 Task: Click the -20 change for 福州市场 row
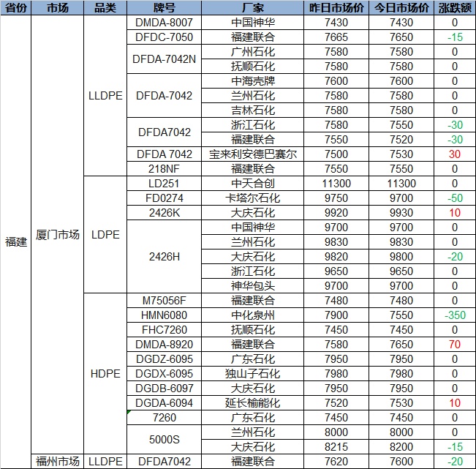(455, 462)
